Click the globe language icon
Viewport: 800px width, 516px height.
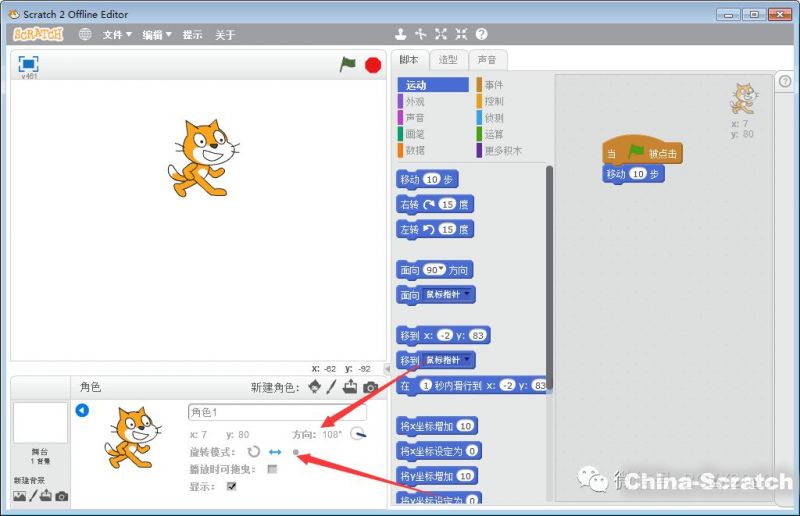[x=85, y=34]
